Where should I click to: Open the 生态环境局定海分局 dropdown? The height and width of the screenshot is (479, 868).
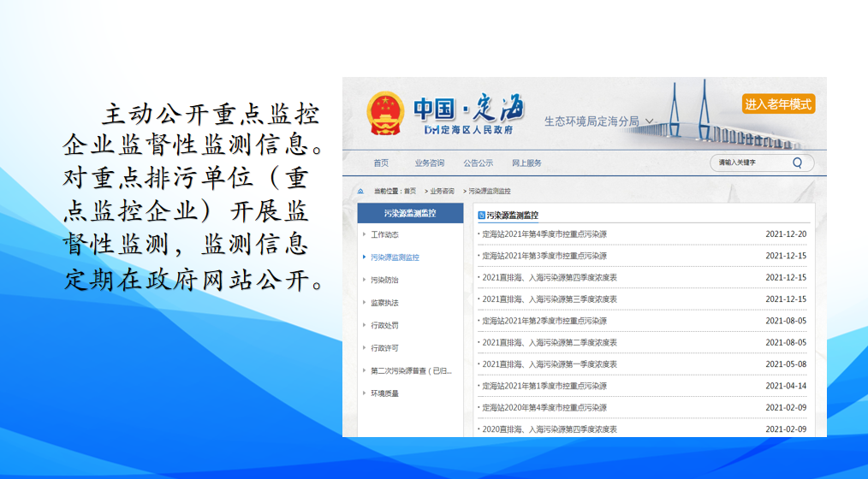(650, 121)
